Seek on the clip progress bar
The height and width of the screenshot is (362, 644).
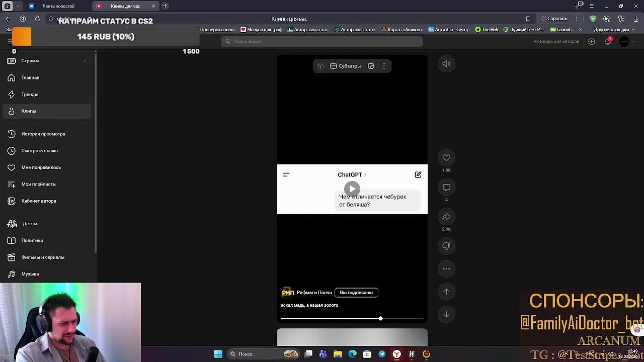352,319
